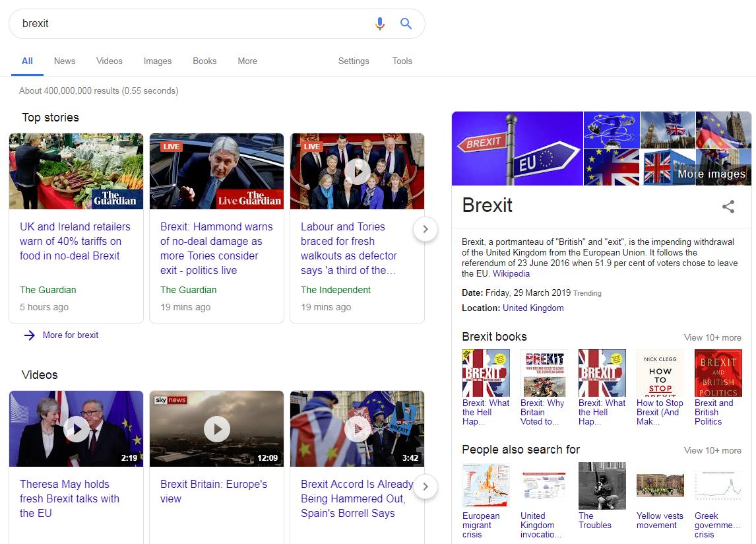Click in the brexit search input field

click(x=193, y=23)
